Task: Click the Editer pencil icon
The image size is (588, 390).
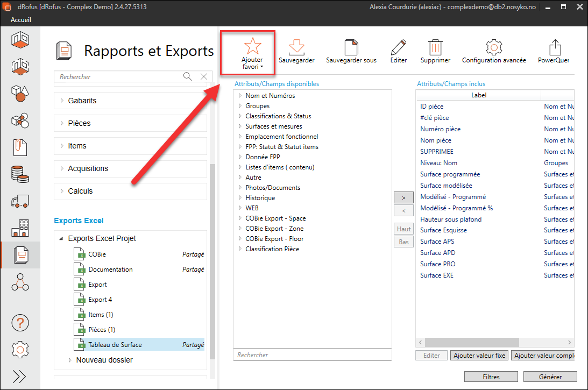Action: click(x=399, y=47)
